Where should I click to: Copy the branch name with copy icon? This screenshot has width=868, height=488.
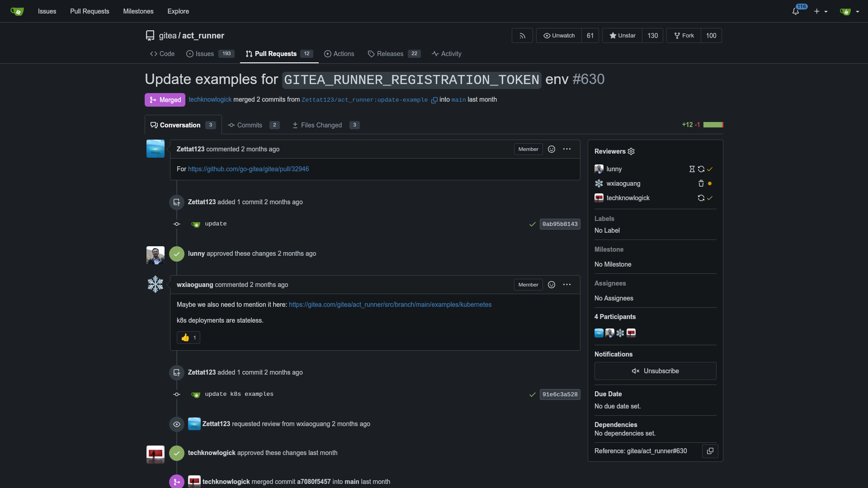(434, 100)
